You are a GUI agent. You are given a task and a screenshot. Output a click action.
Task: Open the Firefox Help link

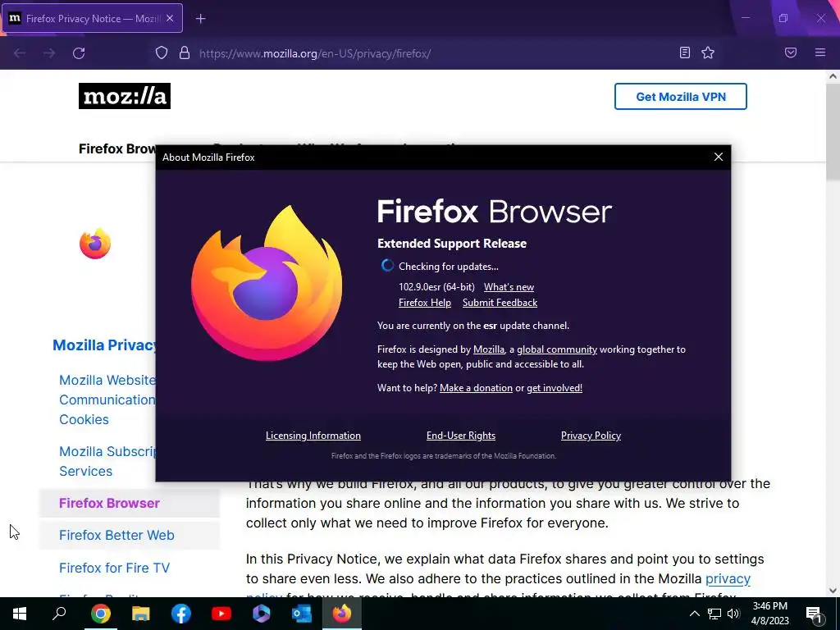click(425, 303)
